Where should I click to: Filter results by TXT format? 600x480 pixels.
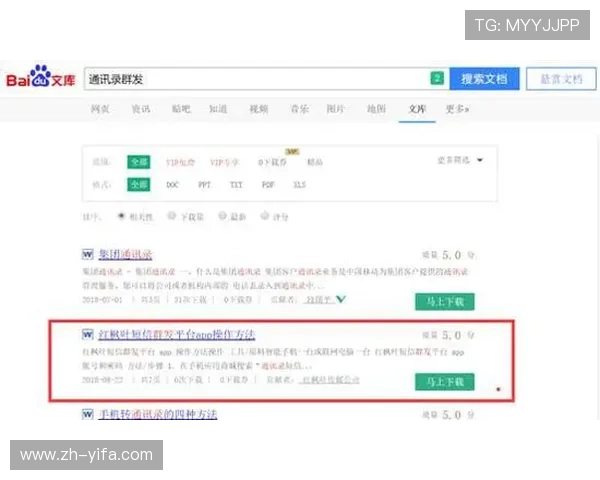coord(236,185)
